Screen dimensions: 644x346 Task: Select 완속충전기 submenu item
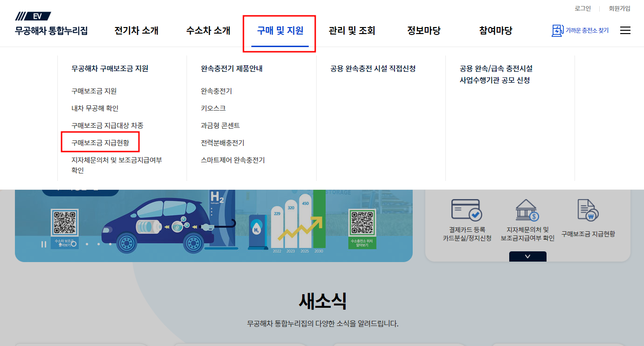click(216, 91)
